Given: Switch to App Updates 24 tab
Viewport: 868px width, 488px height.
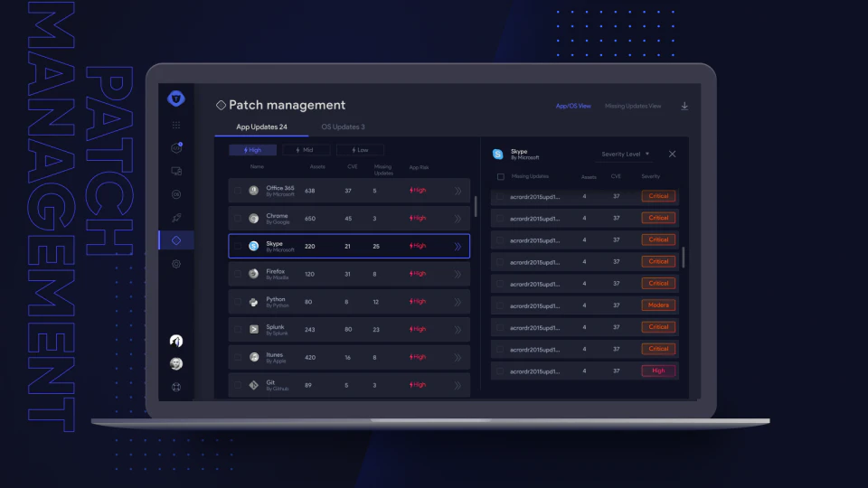Looking at the screenshot, I should coord(261,127).
